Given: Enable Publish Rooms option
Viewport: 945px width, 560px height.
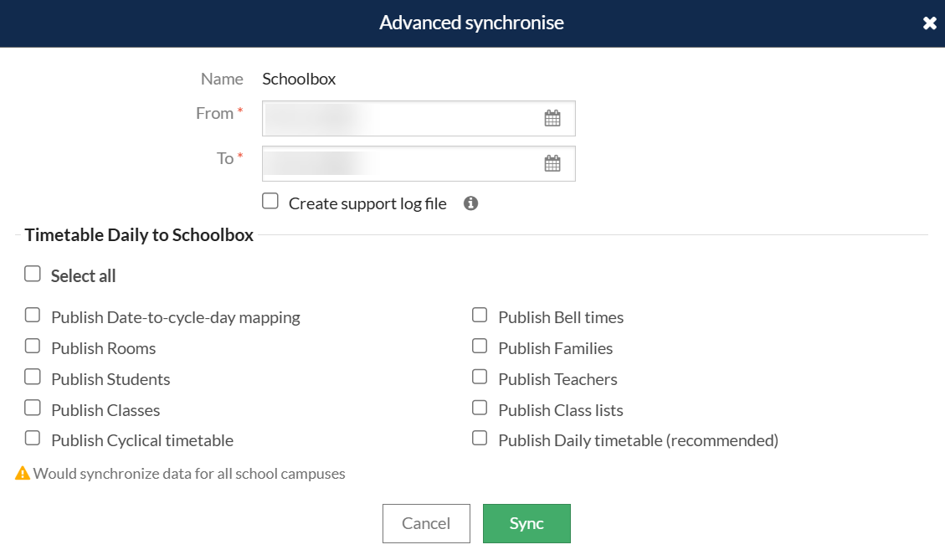Looking at the screenshot, I should [33, 346].
